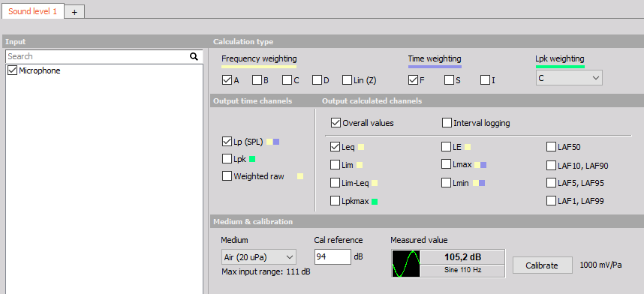The width and height of the screenshot is (644, 294).
Task: Open the Medium Air (20 uPa) dropdown
Action: pos(258,257)
